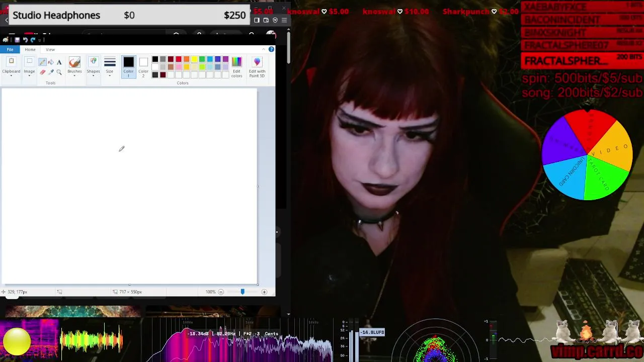The height and width of the screenshot is (362, 644).
Task: Select Color 2 background button
Action: (143, 66)
